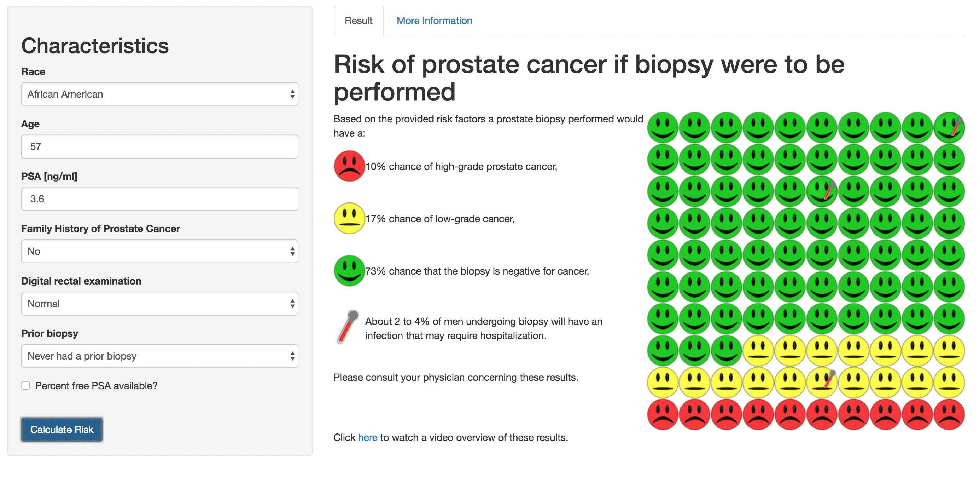Click the green smiley legend icon
The image size is (980, 477).
tap(349, 271)
